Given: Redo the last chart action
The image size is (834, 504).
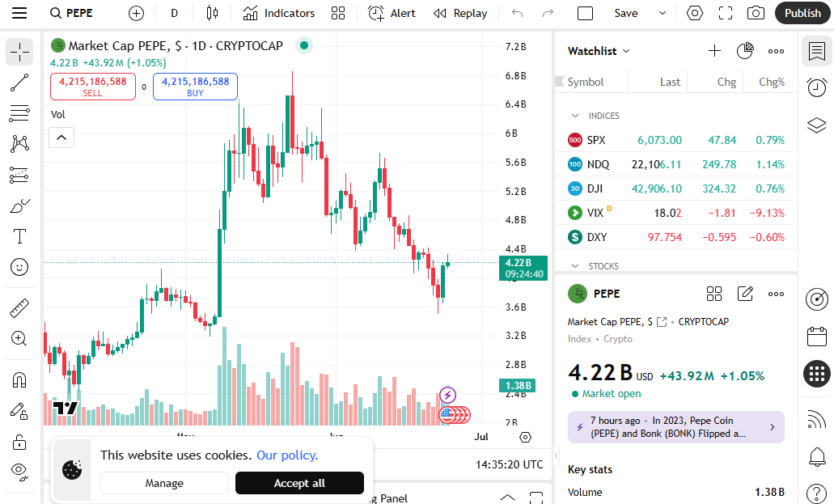Looking at the screenshot, I should [548, 13].
